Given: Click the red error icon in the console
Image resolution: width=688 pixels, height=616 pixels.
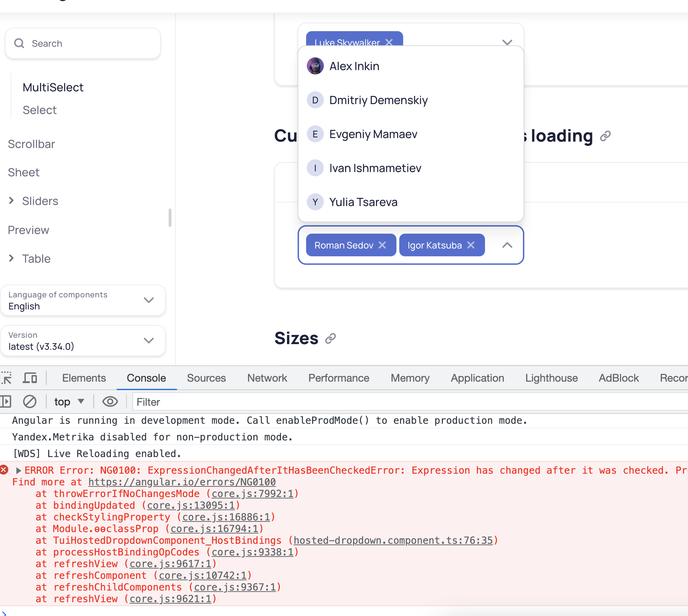Looking at the screenshot, I should (4, 470).
